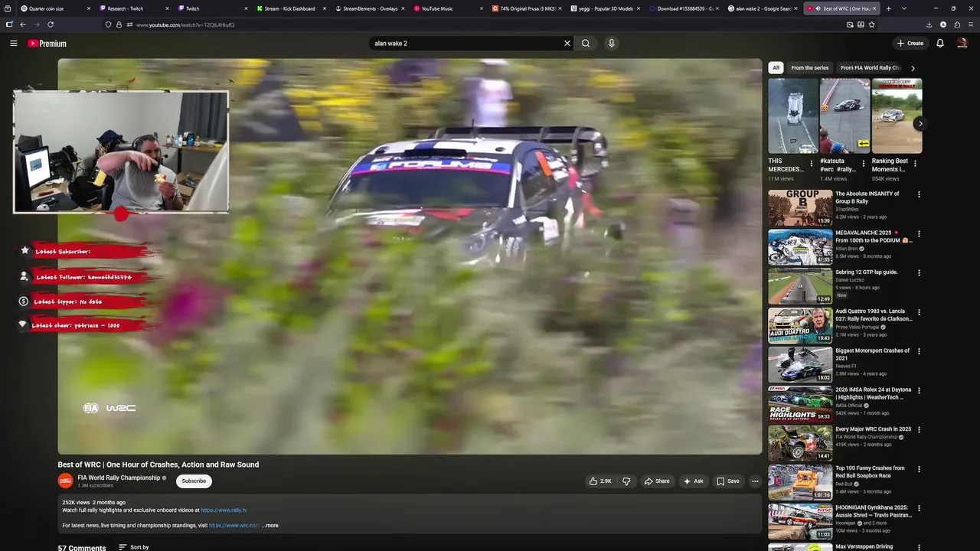Select From the series filter chip
The image size is (980, 551).
809,68
